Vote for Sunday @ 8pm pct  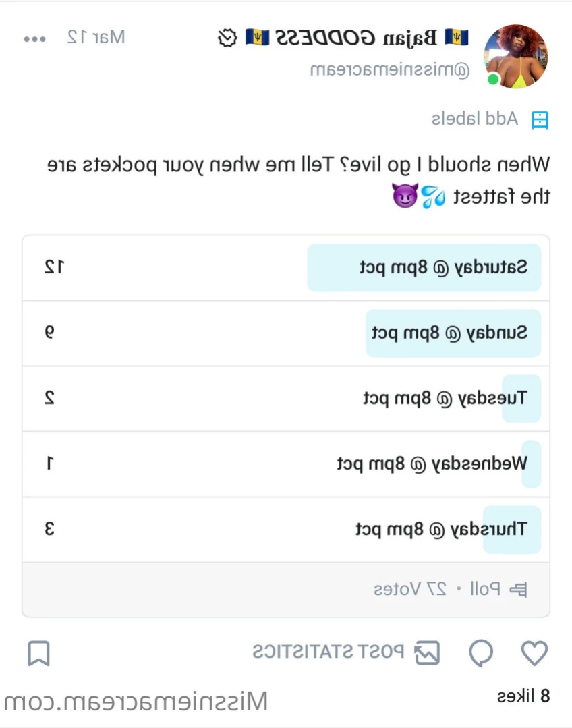point(286,333)
